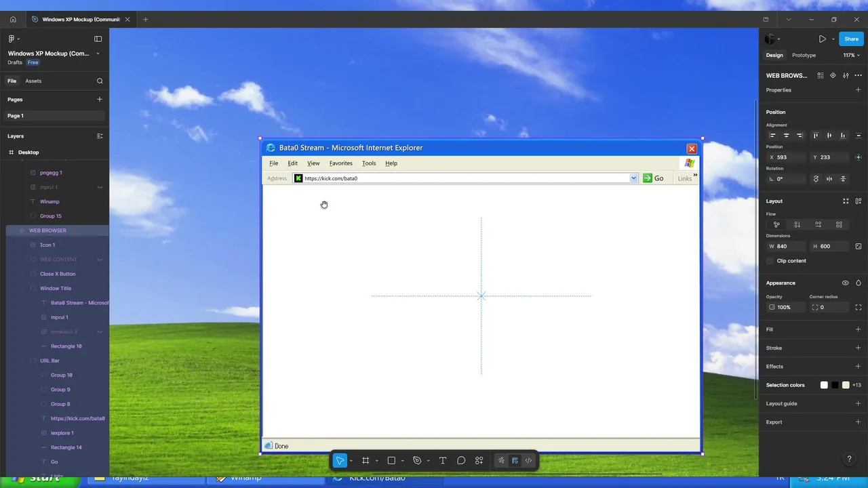Collapse all layers icon
868x488 pixels.
(100, 136)
